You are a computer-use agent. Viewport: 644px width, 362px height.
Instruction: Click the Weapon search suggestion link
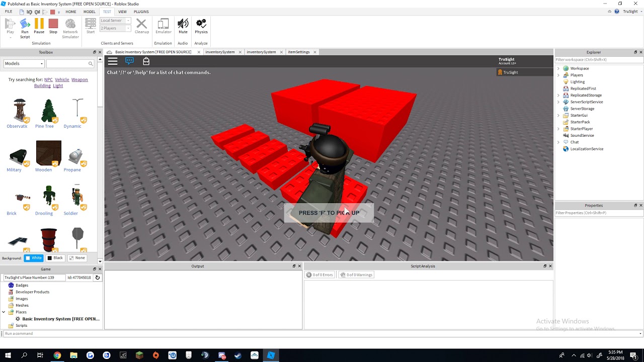[x=79, y=79]
